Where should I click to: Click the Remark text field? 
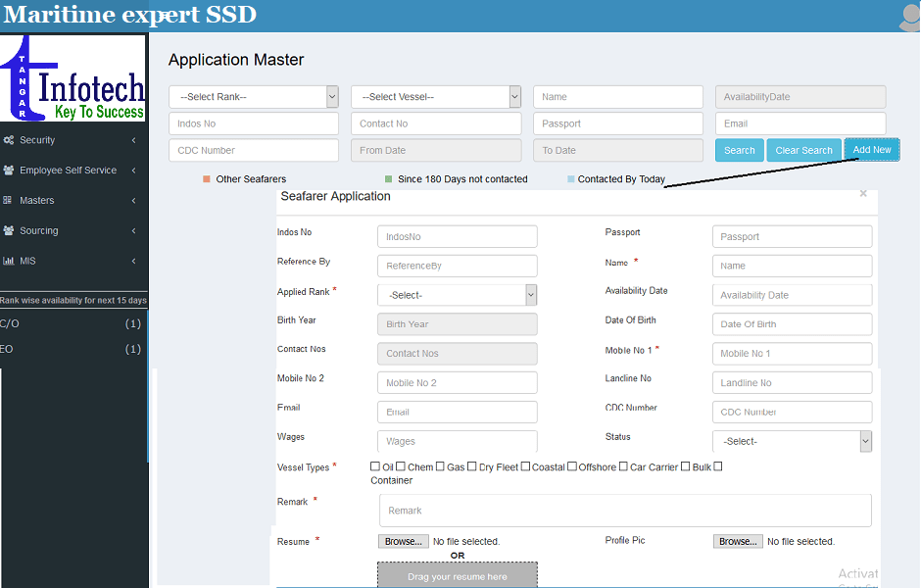(625, 511)
